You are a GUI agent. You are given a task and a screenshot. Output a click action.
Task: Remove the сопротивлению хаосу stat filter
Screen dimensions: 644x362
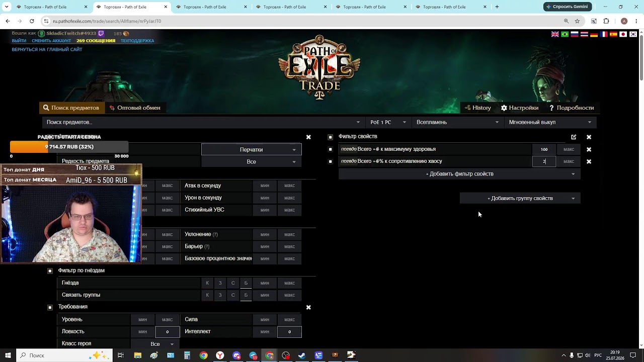point(589,161)
